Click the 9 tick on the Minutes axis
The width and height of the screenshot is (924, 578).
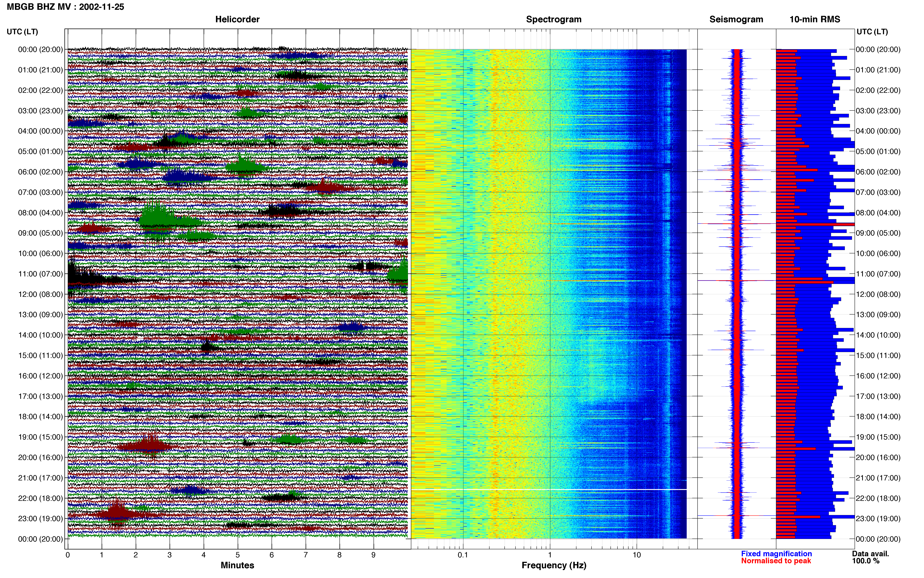click(373, 555)
